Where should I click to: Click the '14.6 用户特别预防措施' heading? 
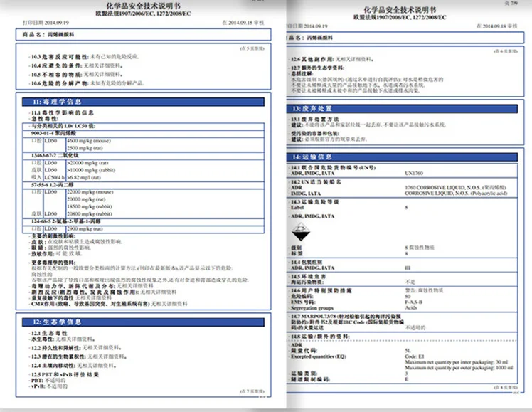point(321,291)
